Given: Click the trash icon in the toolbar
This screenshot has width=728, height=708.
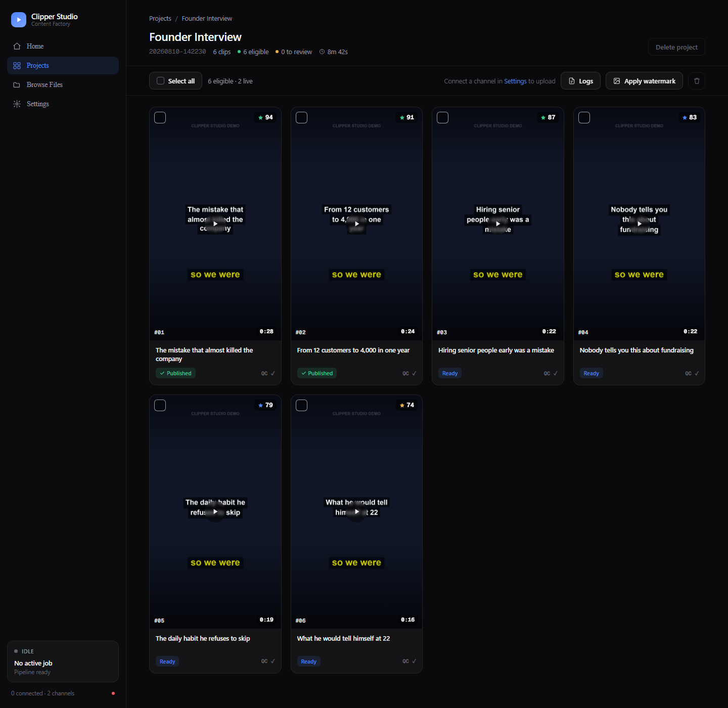Looking at the screenshot, I should click(697, 81).
